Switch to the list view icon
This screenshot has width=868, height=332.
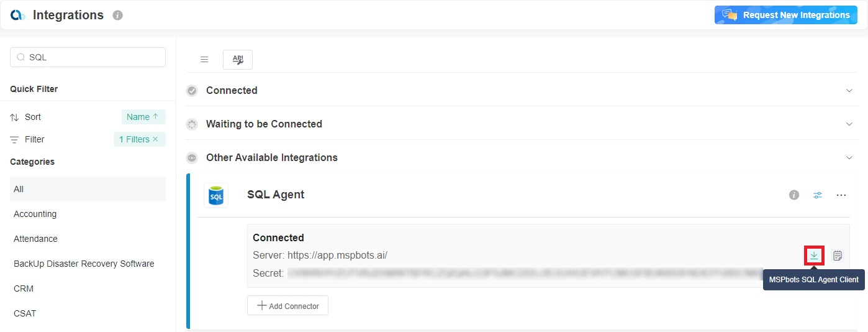coord(204,60)
